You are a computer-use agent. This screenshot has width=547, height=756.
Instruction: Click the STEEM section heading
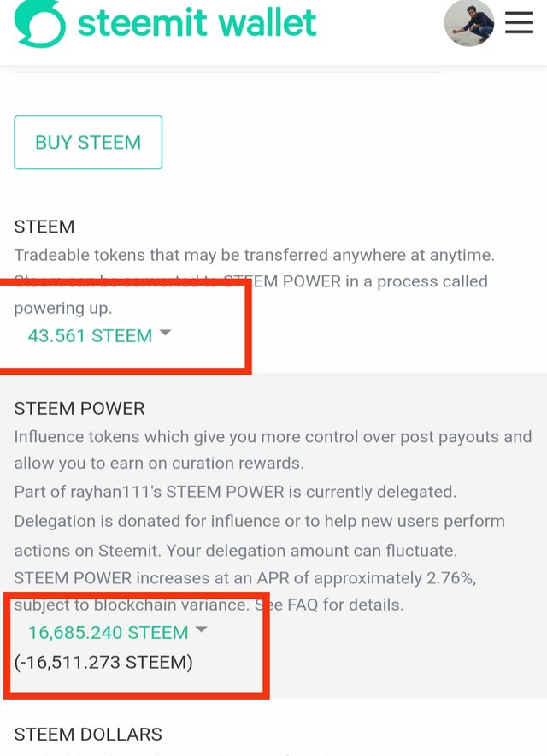pos(44,227)
